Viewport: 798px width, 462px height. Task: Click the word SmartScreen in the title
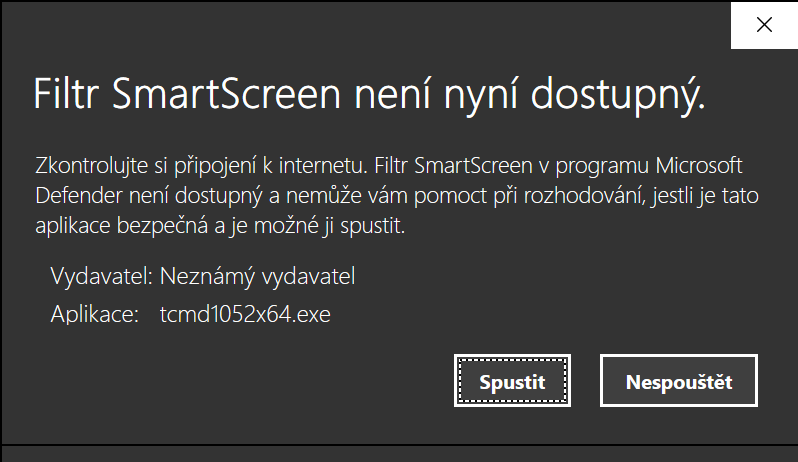[226, 94]
